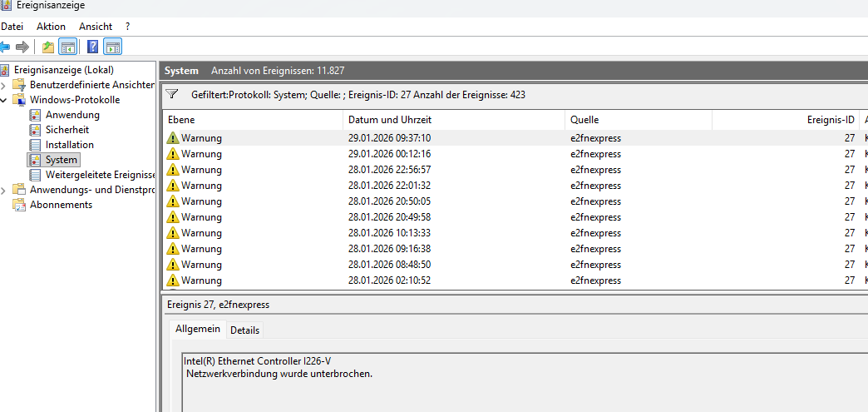
Task: Sort by the Ereignis-ID column header
Action: (x=785, y=120)
